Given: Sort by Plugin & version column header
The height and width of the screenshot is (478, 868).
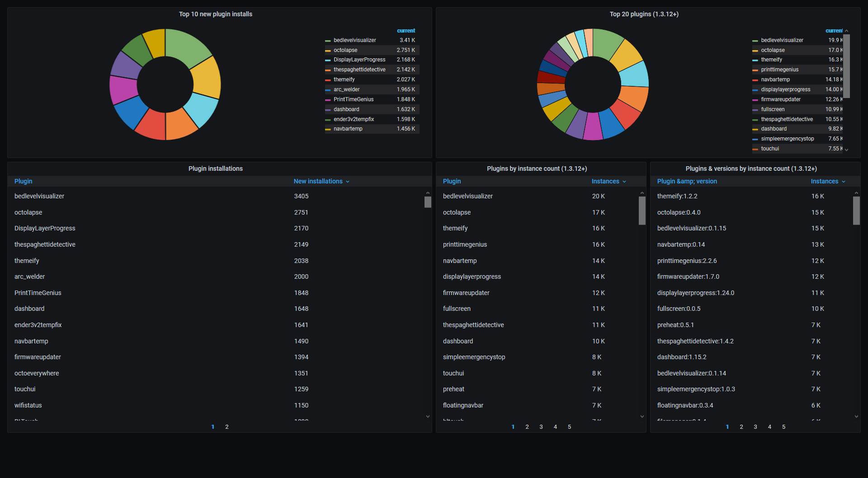Looking at the screenshot, I should (687, 181).
